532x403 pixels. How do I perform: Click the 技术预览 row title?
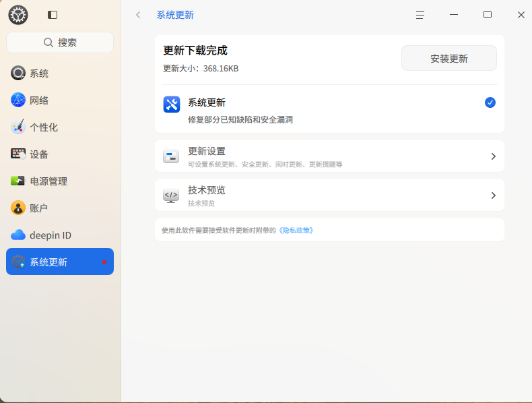coord(207,190)
